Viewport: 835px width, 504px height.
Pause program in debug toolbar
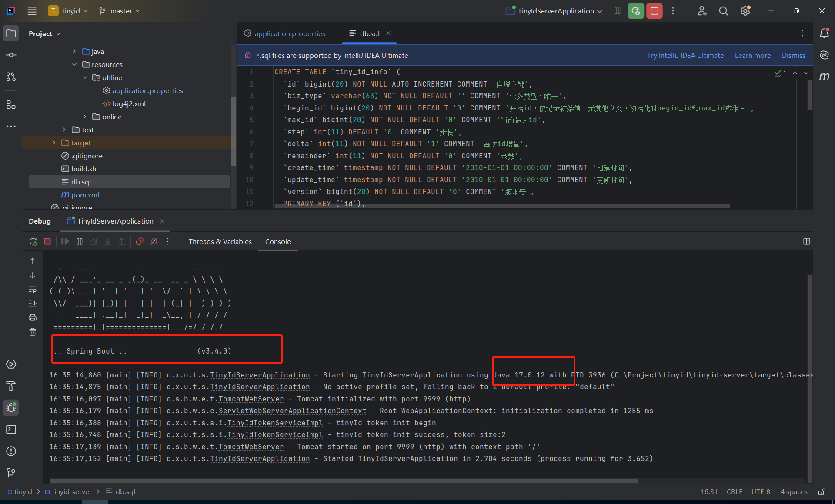click(80, 242)
